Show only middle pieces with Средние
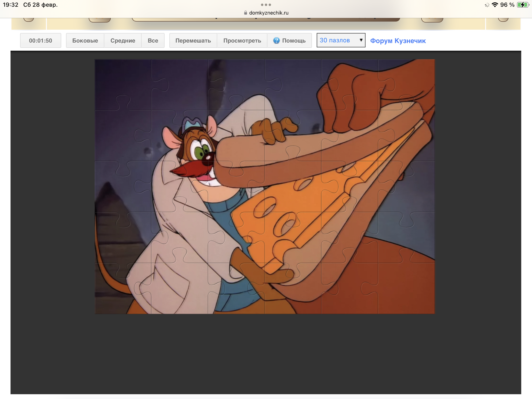The height and width of the screenshot is (399, 532). point(123,41)
